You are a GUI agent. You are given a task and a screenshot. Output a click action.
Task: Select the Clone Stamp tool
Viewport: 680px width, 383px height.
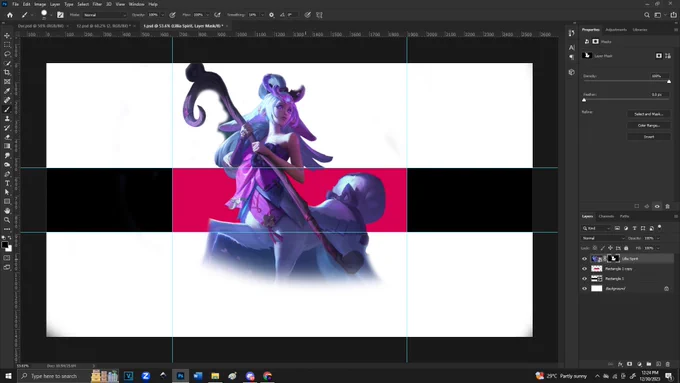(x=7, y=118)
